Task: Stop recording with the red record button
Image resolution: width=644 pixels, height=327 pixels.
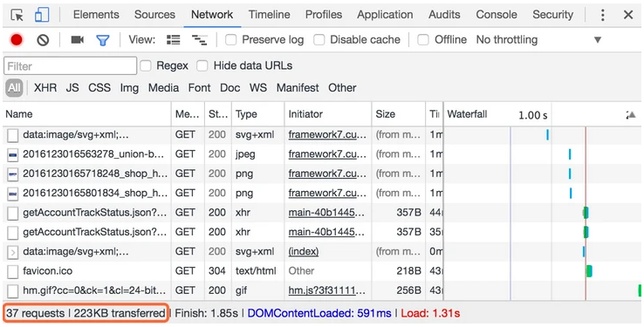Action: 17,40
